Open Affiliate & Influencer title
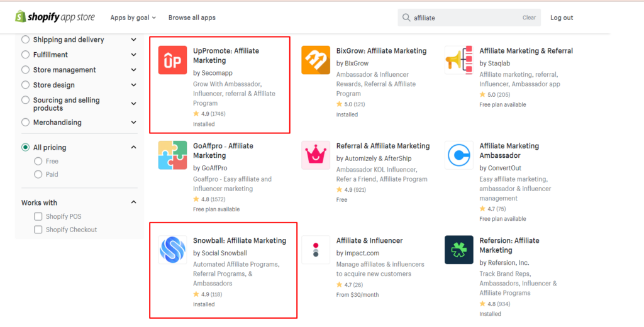Image resolution: width=644 pixels, height=327 pixels. tap(369, 241)
